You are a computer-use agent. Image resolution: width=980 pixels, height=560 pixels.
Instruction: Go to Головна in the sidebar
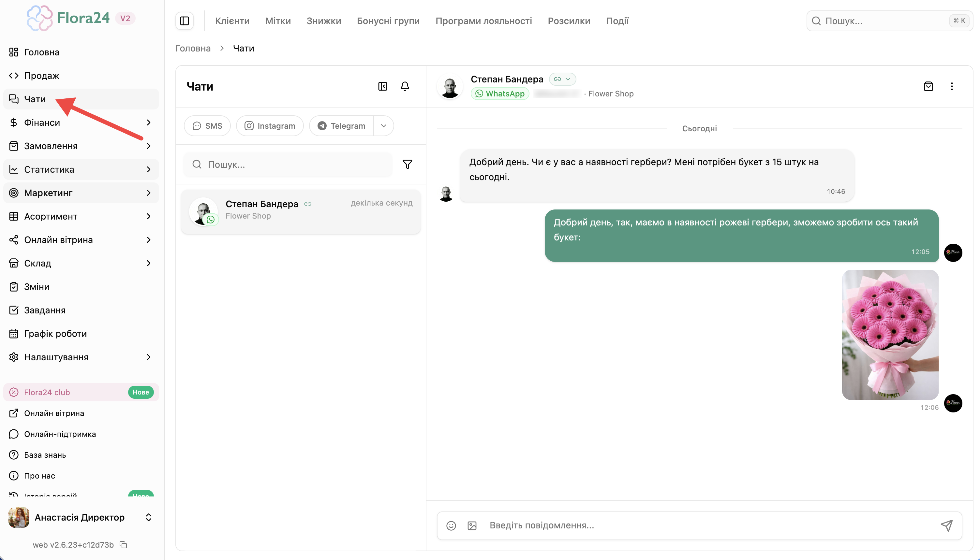(81, 52)
